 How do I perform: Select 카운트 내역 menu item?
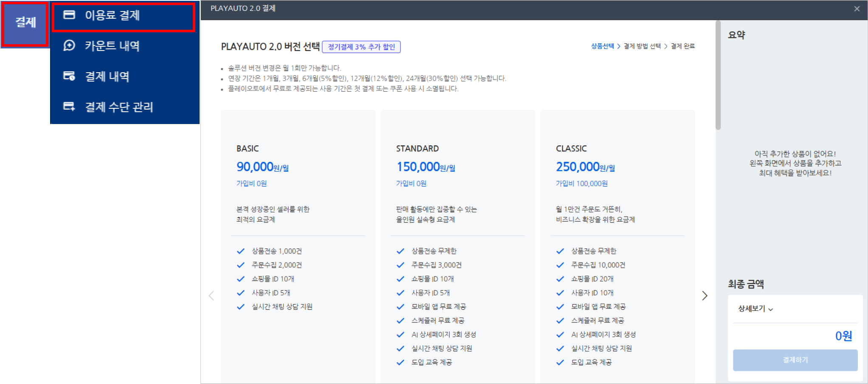(112, 46)
